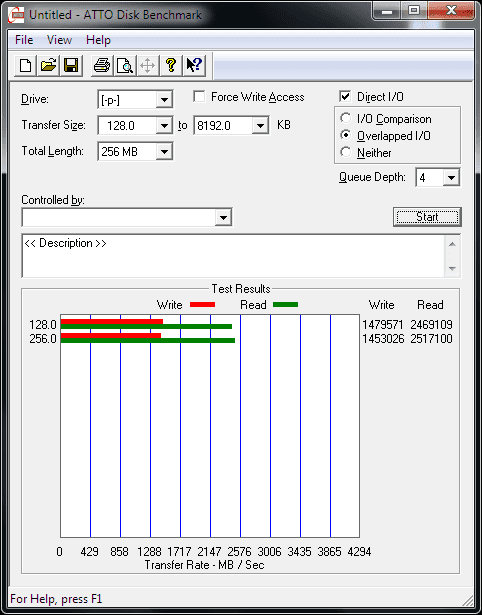Select the I/O Comparison radio button
Screen dimensions: 482x615
coord(346,118)
